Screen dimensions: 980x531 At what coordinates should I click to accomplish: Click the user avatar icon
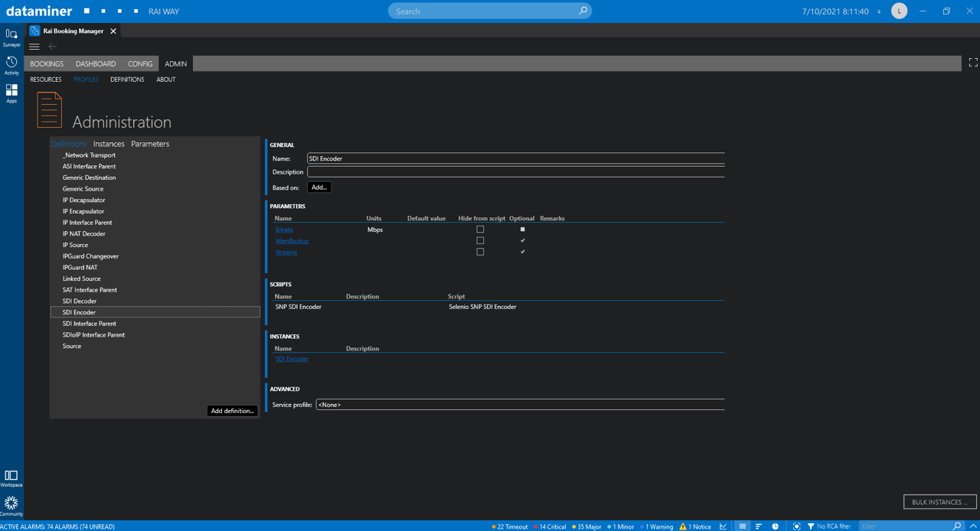point(900,11)
